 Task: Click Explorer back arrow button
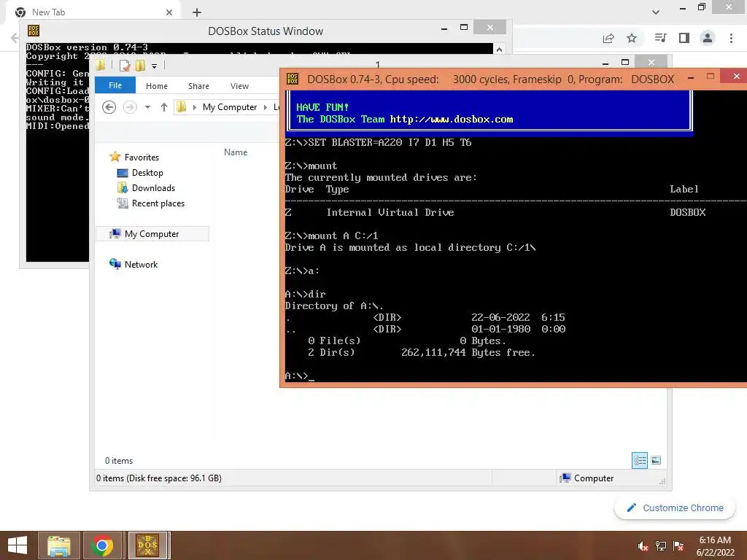pos(109,107)
